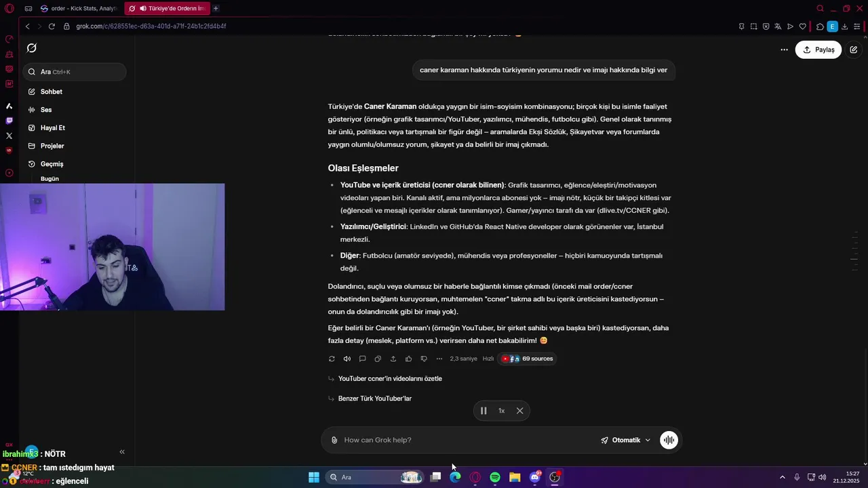Screen dimensions: 868x488
Task: Change playback speed 1x
Action: pyautogui.click(x=502, y=411)
